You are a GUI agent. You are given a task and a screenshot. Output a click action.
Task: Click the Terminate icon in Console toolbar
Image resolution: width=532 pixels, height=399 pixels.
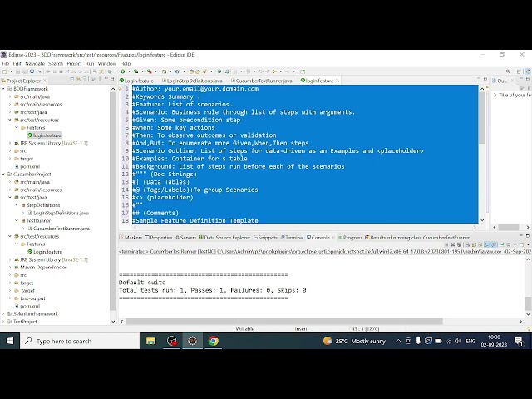pyautogui.click(x=446, y=244)
